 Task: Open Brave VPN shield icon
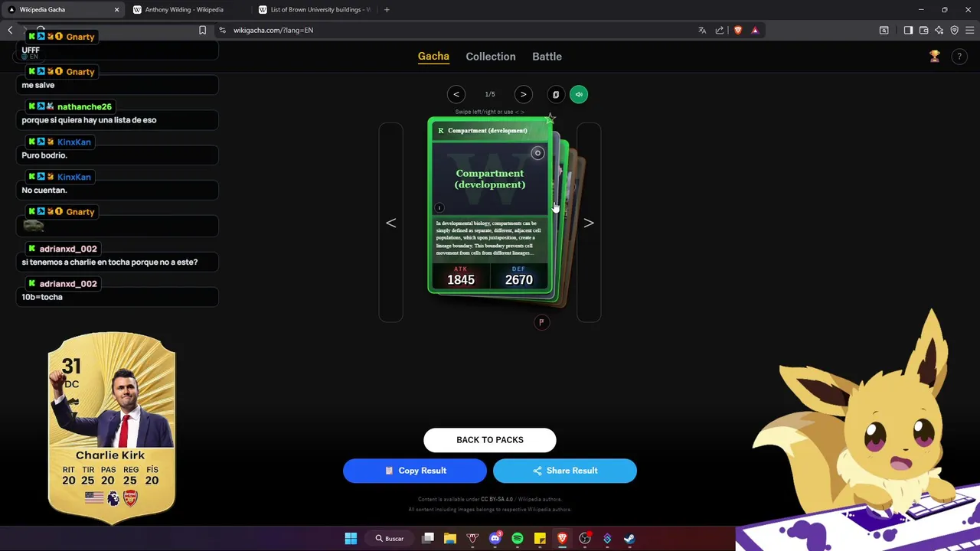click(955, 30)
